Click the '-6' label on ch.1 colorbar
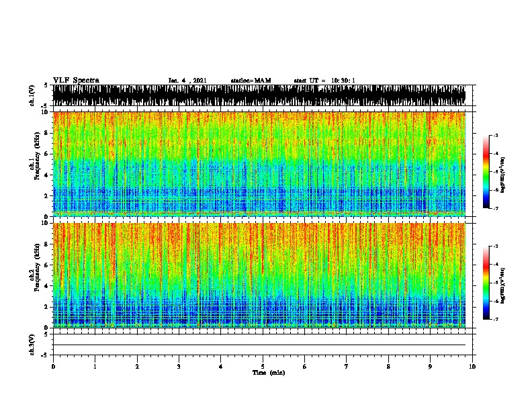Viewport: 532px width, 411px height. point(495,190)
